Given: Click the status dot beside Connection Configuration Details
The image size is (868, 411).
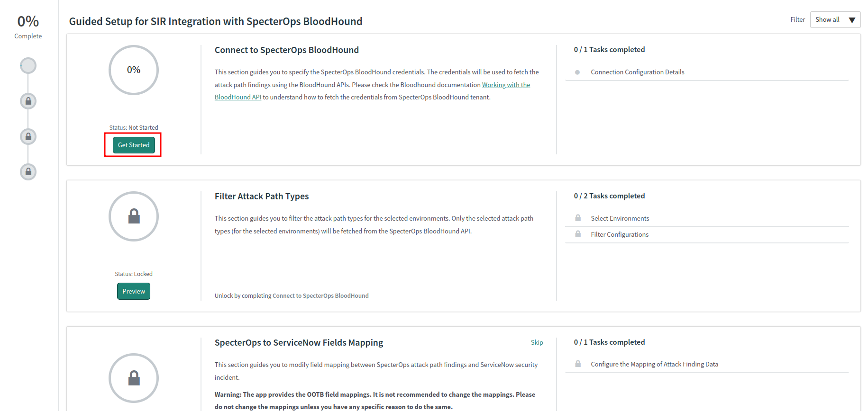Looking at the screenshot, I should click(577, 72).
